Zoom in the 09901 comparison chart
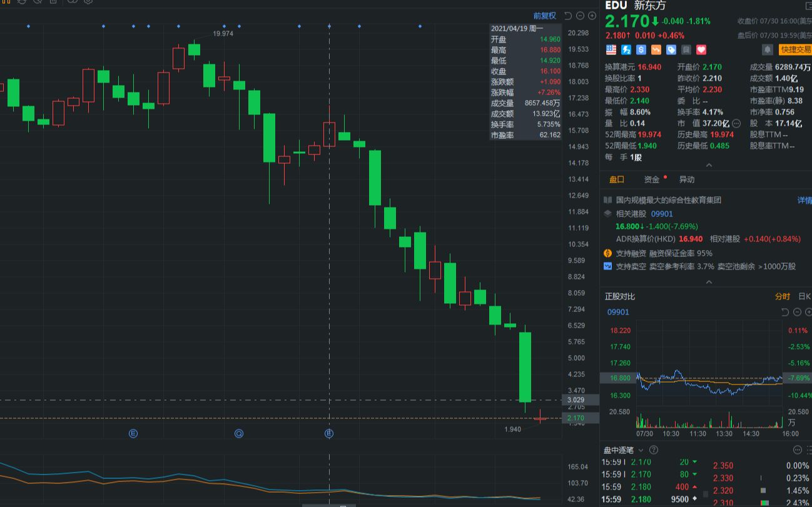 coord(808,312)
